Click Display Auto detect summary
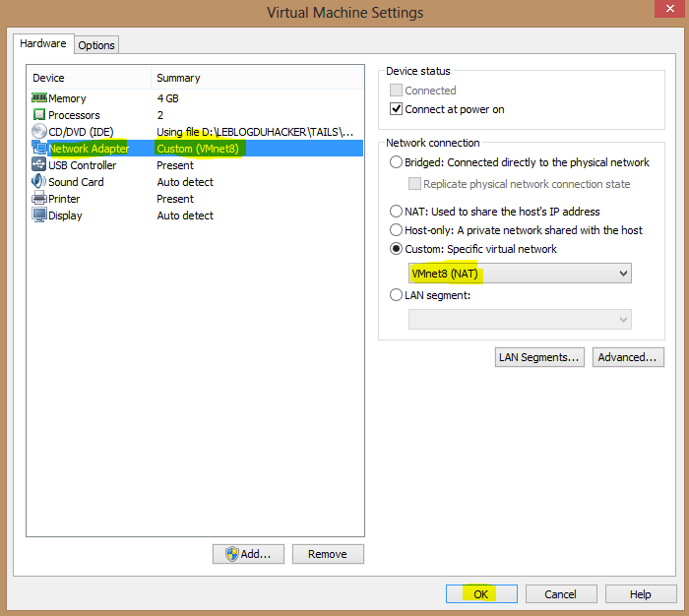Viewport: 689px width, 616px height. (185, 216)
